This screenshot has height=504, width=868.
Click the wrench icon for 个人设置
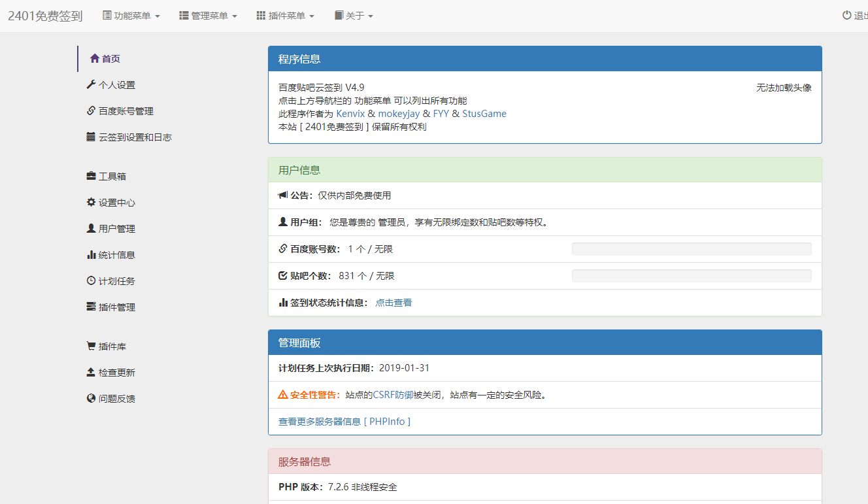click(91, 85)
